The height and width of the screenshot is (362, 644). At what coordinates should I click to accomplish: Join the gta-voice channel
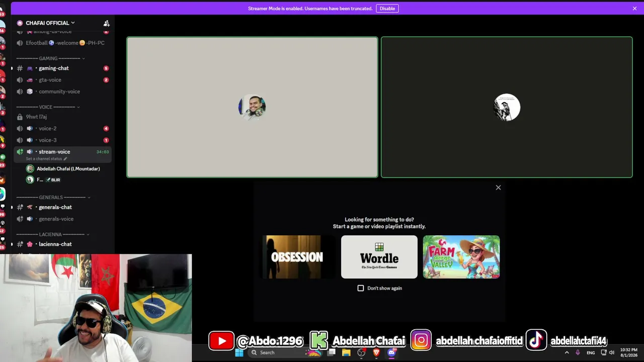coord(63,80)
